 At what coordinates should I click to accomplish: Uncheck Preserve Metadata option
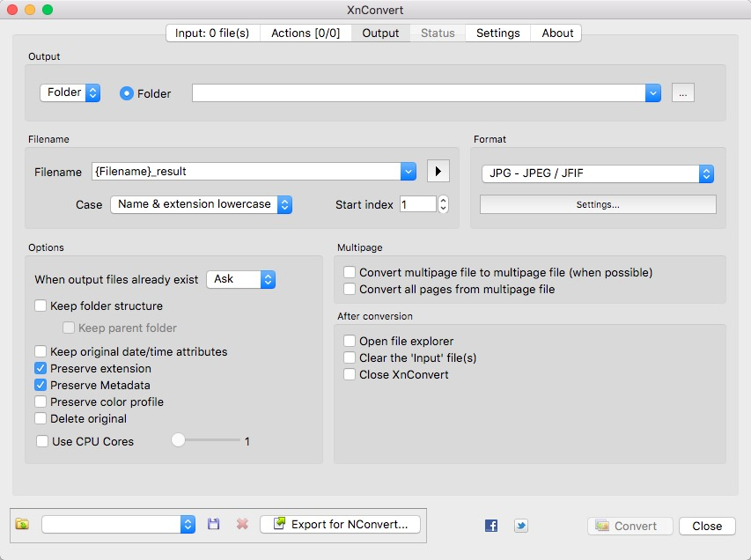(x=40, y=385)
